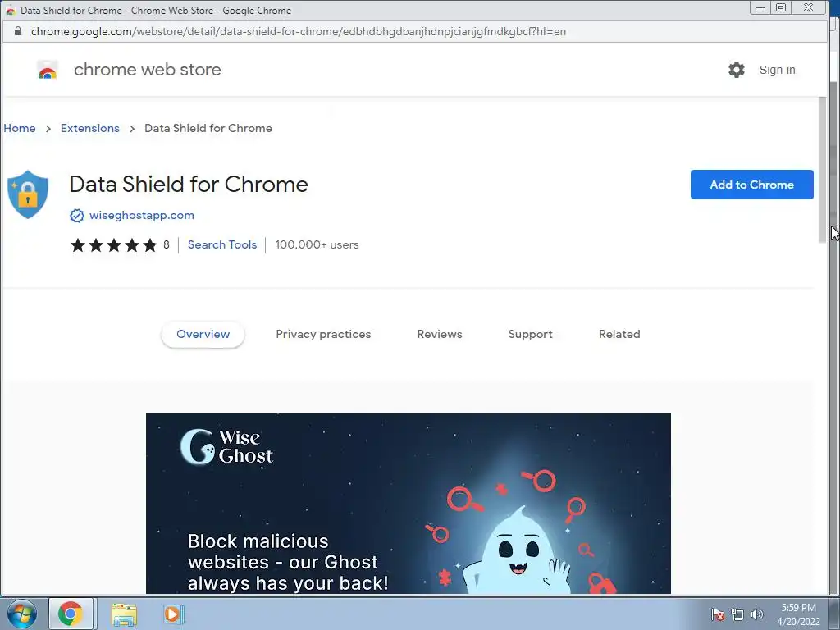
Task: Open the Support tab
Action: click(x=530, y=335)
